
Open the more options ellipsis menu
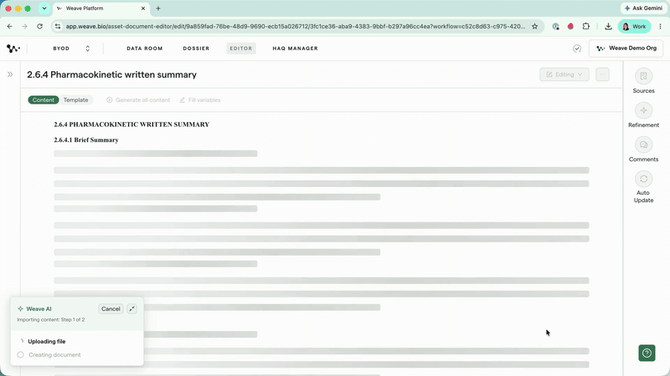(602, 74)
